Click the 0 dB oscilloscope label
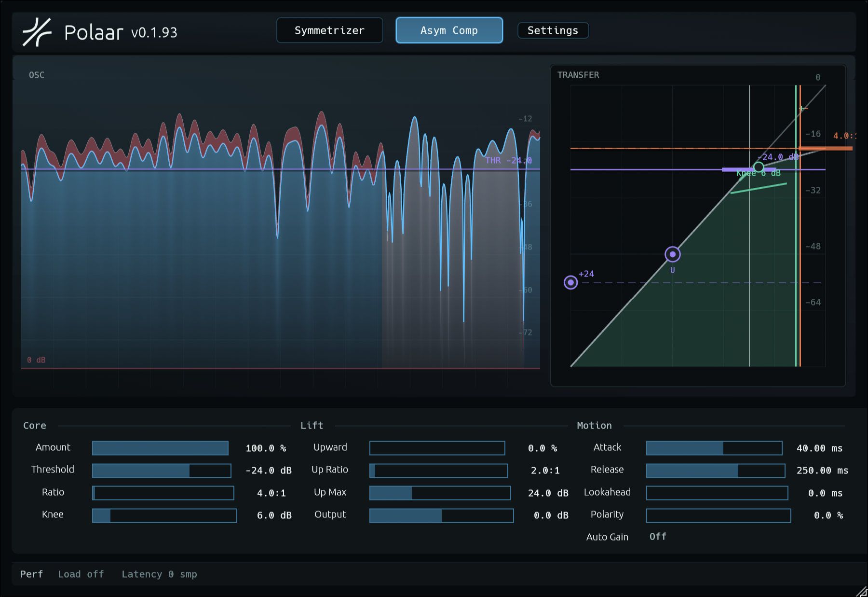 [x=36, y=360]
